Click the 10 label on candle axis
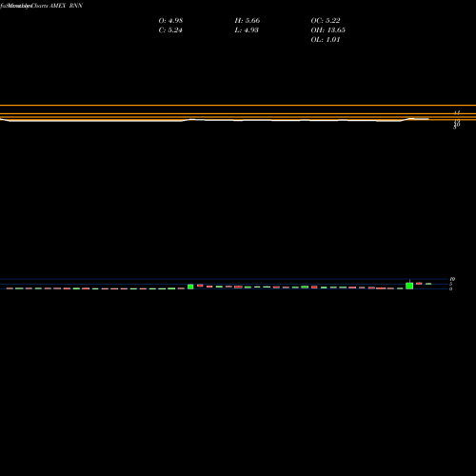The width and height of the screenshot is (476, 476). (452, 279)
